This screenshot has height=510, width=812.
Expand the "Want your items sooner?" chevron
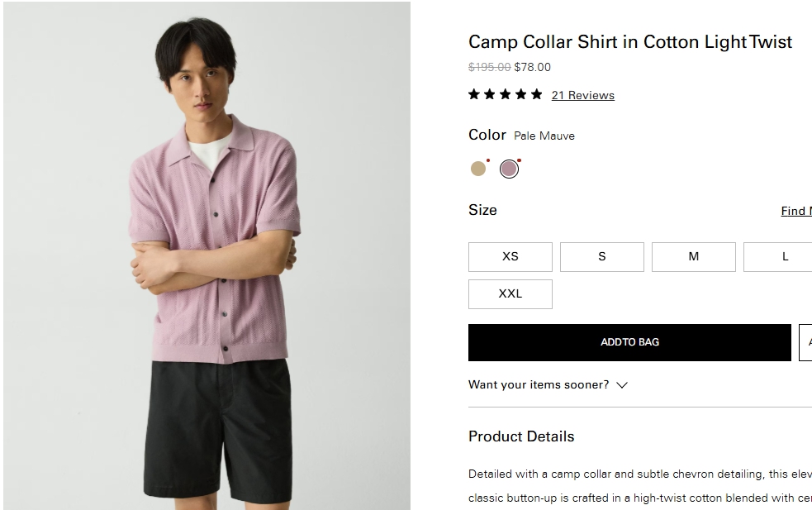click(x=622, y=385)
